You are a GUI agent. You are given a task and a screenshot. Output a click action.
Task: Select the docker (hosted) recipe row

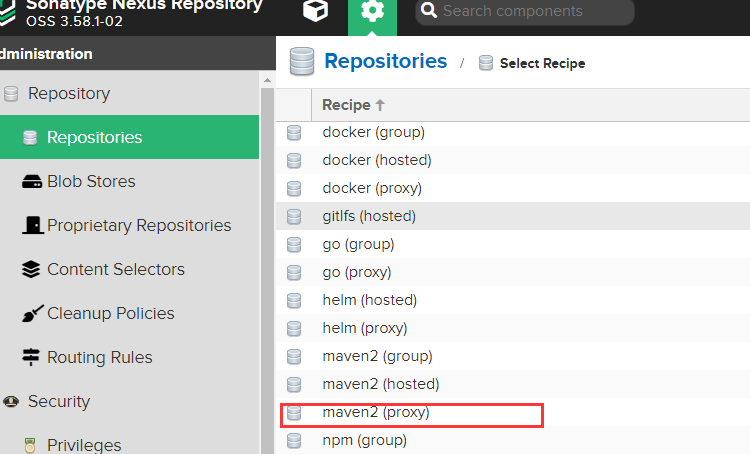pyautogui.click(x=376, y=160)
